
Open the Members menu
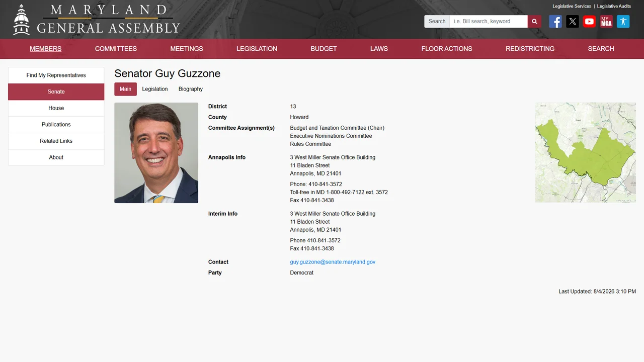coord(46,49)
